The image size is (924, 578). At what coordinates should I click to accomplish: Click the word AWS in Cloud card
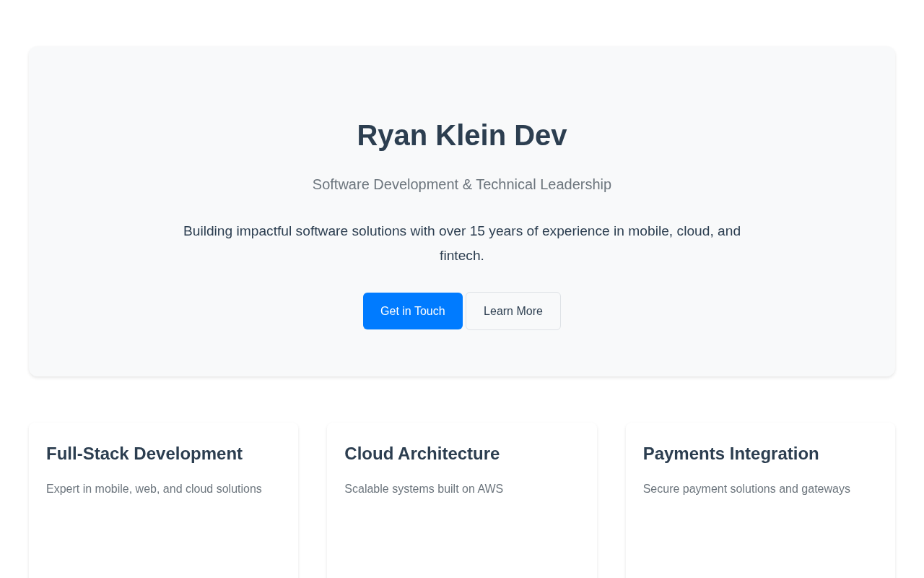pos(490,489)
